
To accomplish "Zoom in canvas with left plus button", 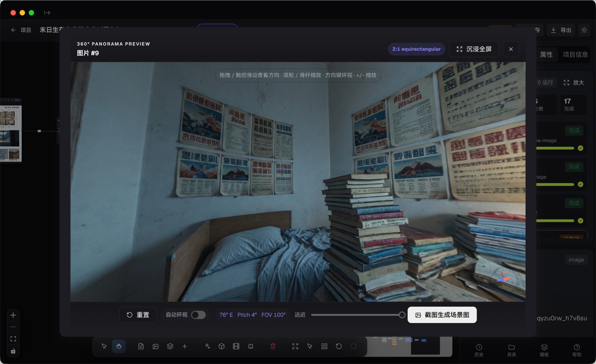I will click(13, 315).
